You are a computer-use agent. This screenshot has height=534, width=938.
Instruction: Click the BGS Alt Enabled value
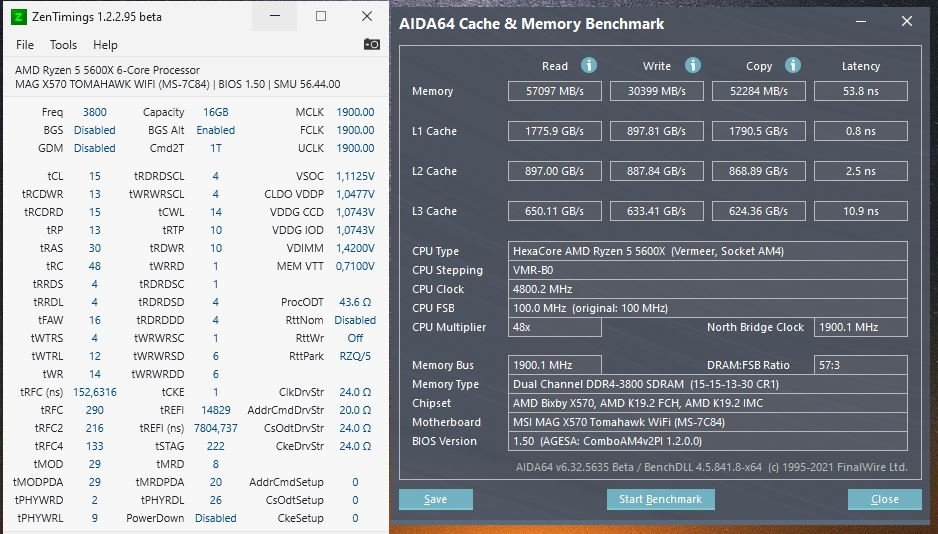215,130
